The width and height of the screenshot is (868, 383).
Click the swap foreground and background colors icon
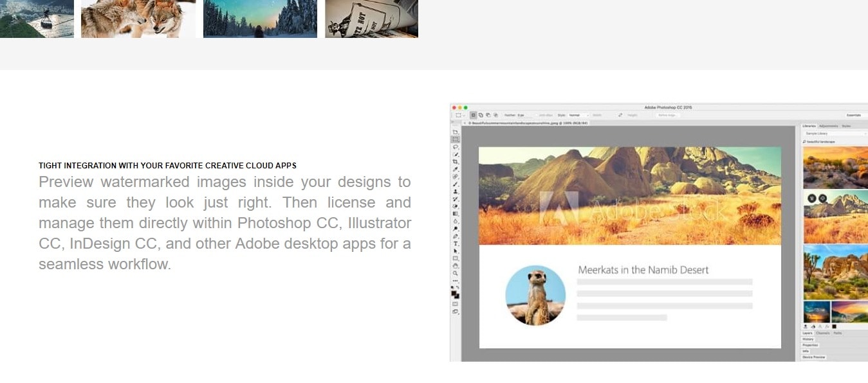[457, 287]
